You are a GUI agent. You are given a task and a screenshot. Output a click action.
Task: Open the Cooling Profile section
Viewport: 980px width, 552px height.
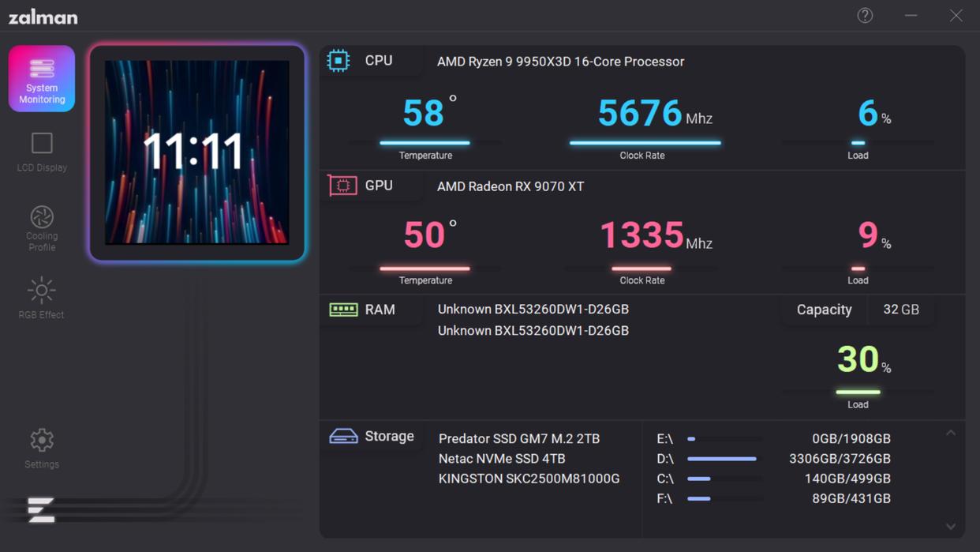(42, 228)
